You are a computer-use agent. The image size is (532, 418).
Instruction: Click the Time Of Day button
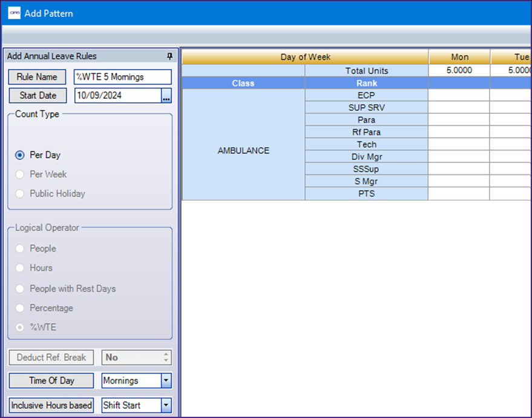(x=51, y=381)
